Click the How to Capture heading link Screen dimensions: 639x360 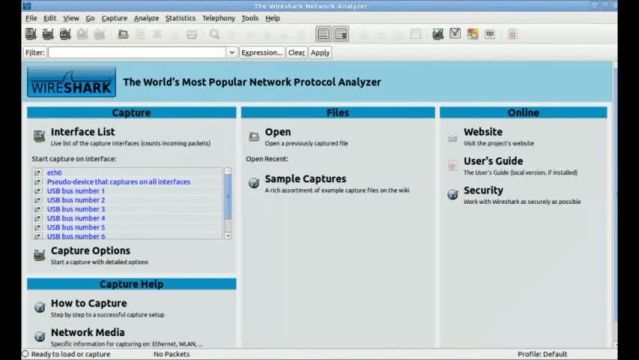89,303
